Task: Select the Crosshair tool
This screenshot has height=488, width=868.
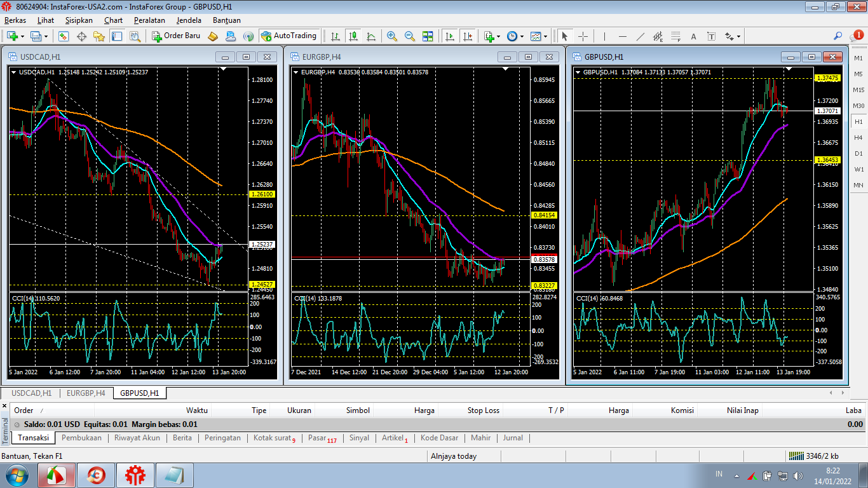Action: click(x=583, y=36)
